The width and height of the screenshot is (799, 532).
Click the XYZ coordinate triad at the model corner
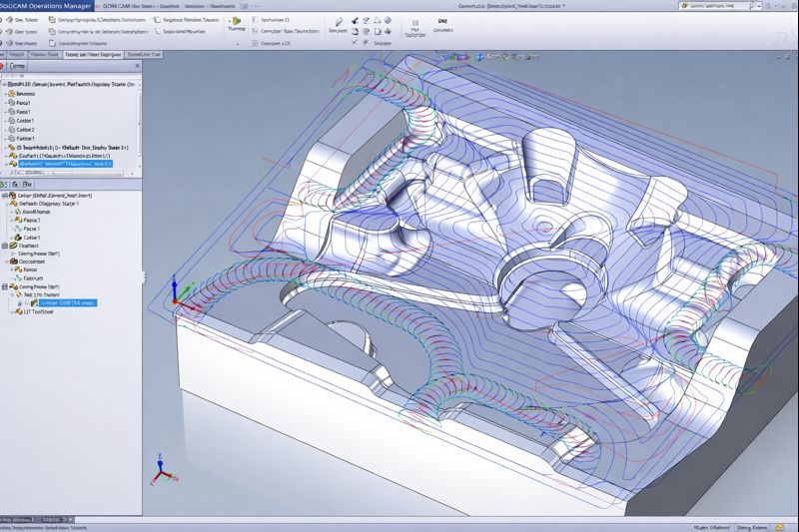[177, 294]
